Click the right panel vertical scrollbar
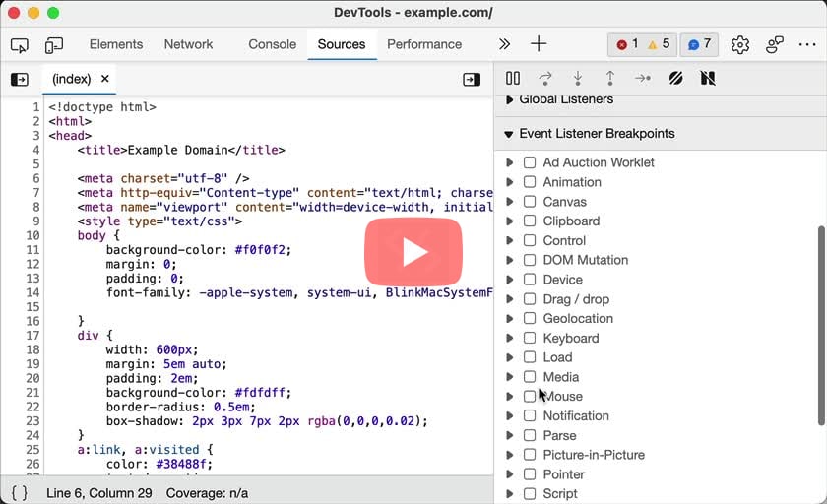The image size is (827, 504). [821, 325]
